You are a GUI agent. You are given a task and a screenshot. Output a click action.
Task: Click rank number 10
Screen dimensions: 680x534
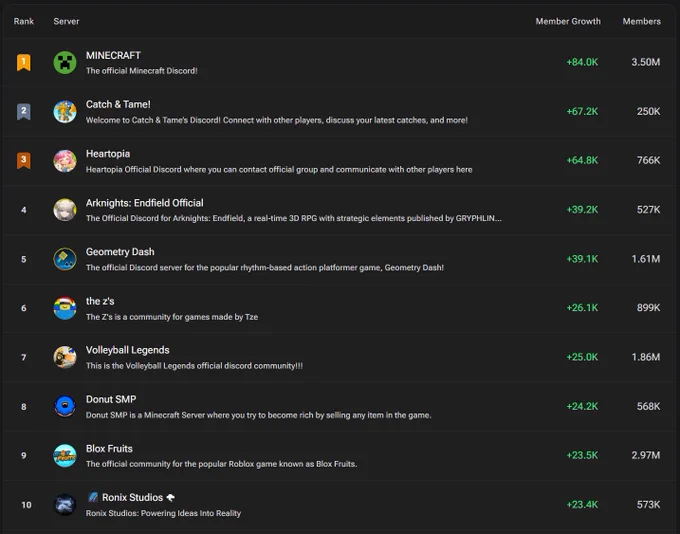[x=26, y=505]
